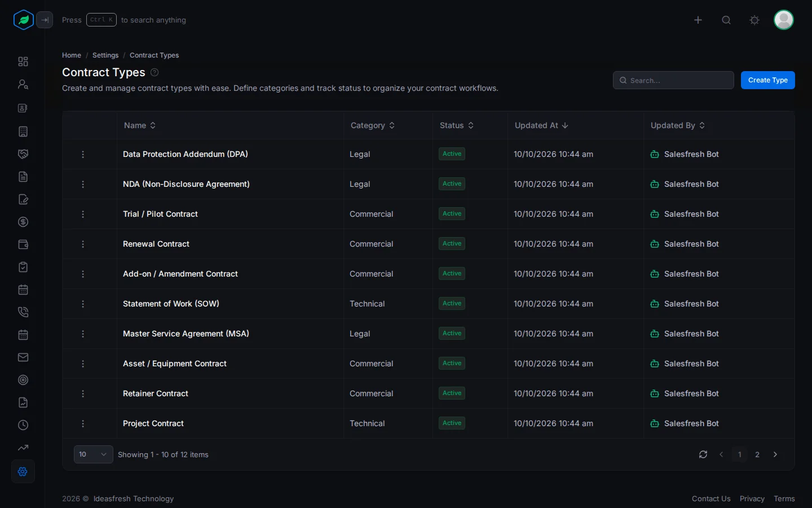812x508 pixels.
Task: Open the envelope mail icon in sidebar
Action: click(x=23, y=357)
